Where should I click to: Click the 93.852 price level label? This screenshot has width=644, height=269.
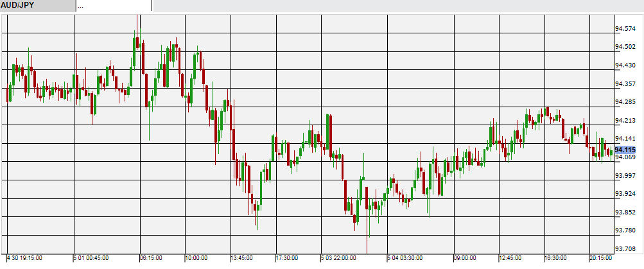(625, 212)
